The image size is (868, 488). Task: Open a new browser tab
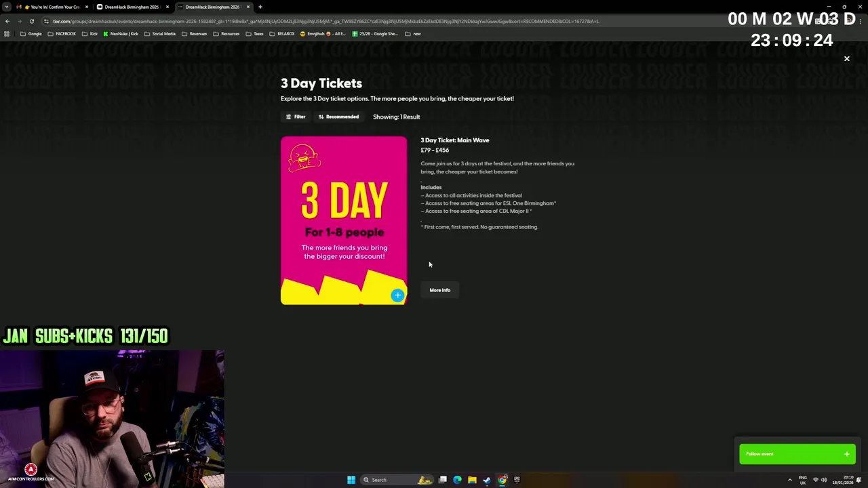[260, 7]
